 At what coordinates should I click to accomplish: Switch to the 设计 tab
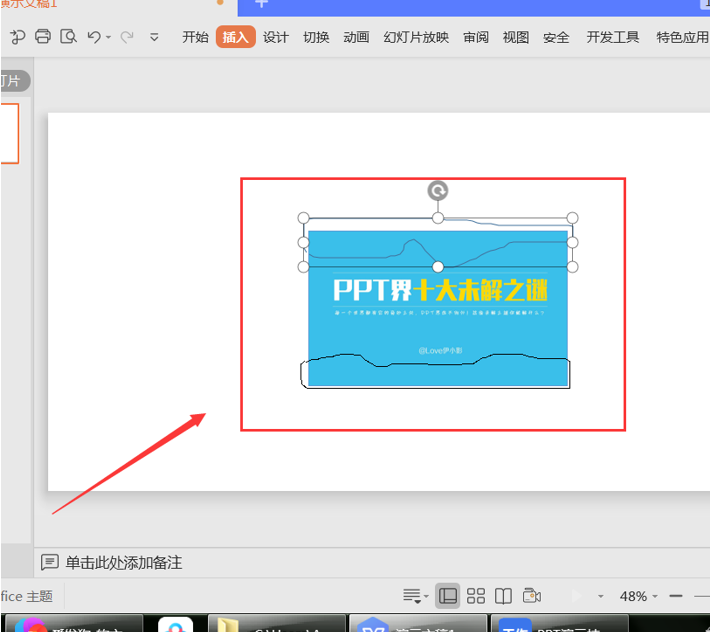tap(276, 37)
